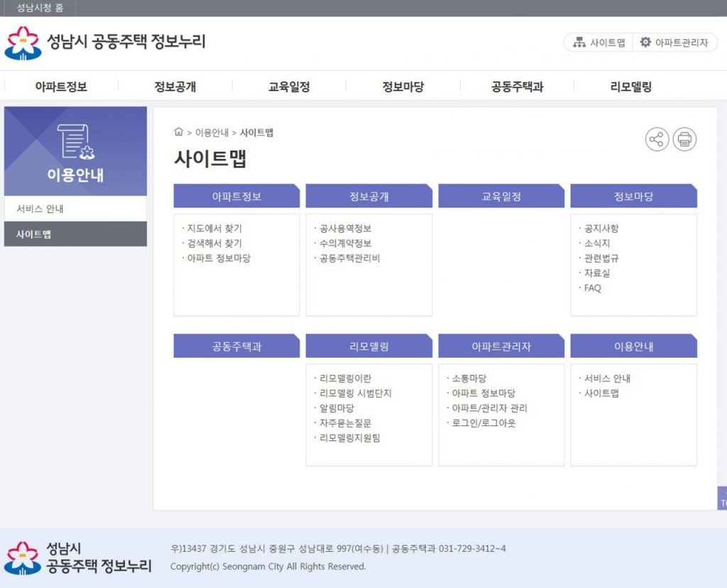The height and width of the screenshot is (588, 727).
Task: Select 교육일정 in the navigation bar
Action: (289, 87)
